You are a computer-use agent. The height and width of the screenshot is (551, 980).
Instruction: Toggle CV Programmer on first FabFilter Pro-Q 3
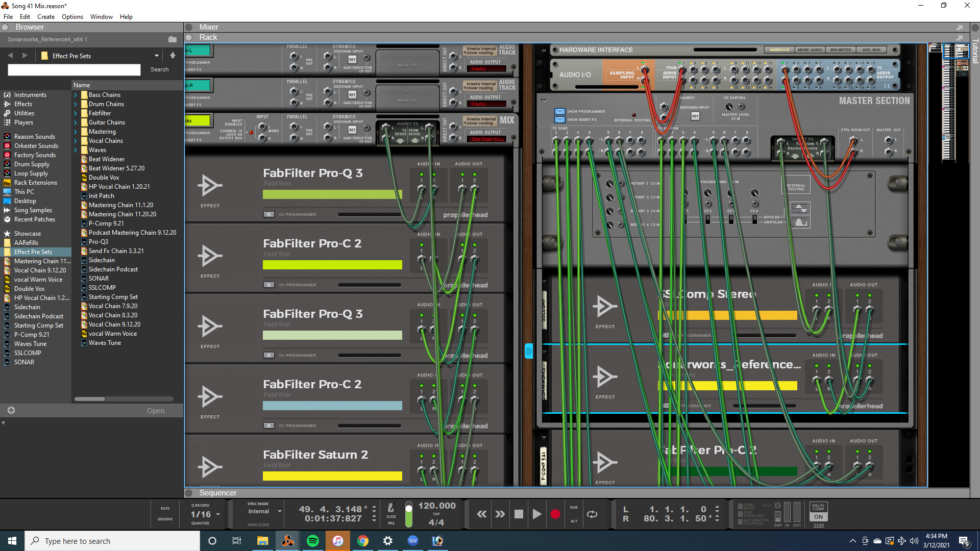coord(269,214)
